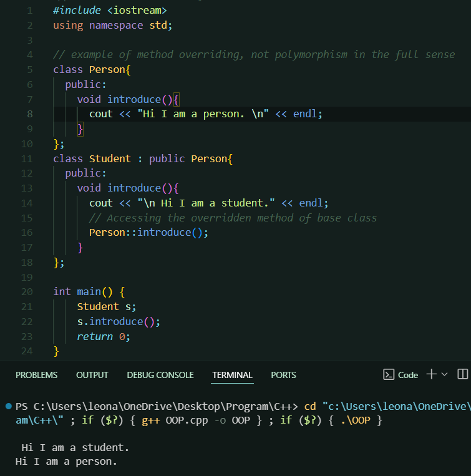Click line number 20 in the gutter
Image resolution: width=471 pixels, height=476 pixels.
coord(27,292)
